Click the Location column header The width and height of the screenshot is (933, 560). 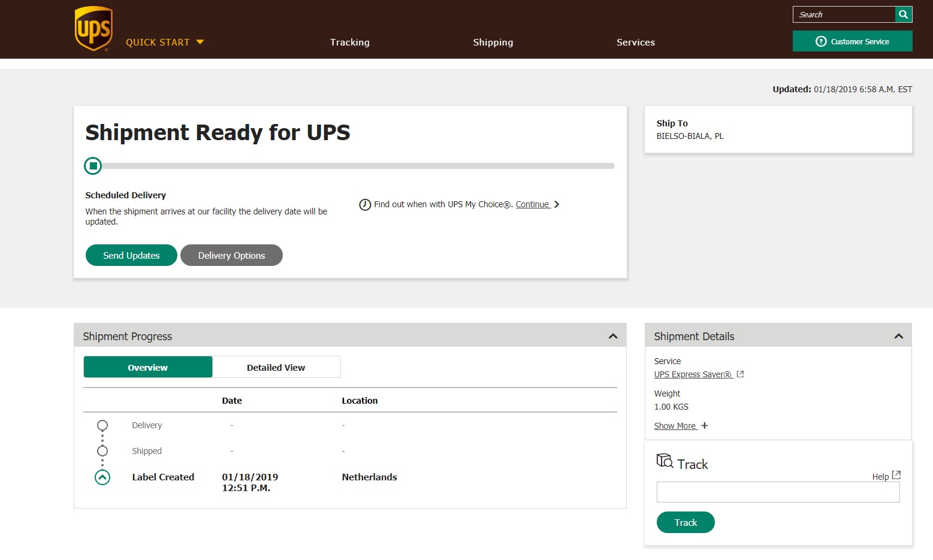coord(360,401)
